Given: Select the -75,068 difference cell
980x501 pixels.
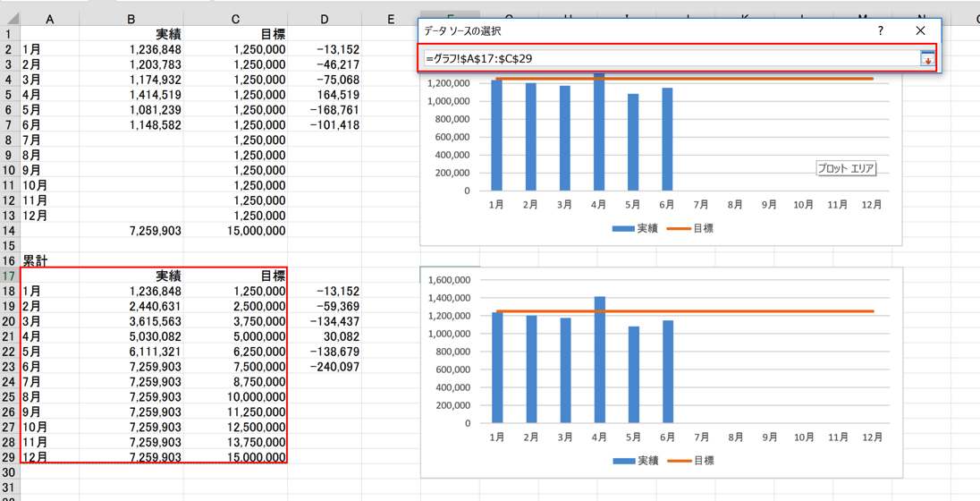Looking at the screenshot, I should click(x=325, y=80).
